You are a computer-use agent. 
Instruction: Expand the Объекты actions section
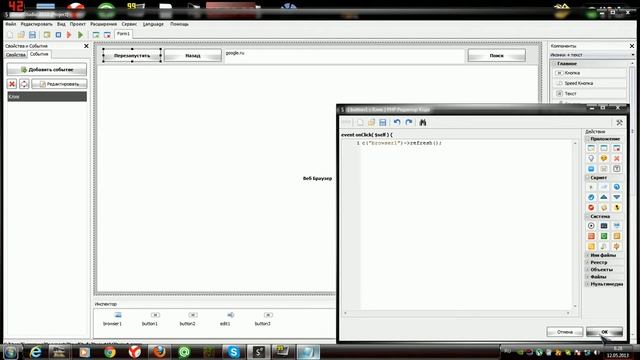click(x=588, y=269)
